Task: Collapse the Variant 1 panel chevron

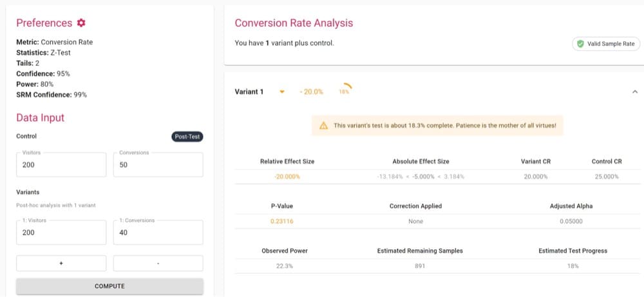Action: pos(635,91)
